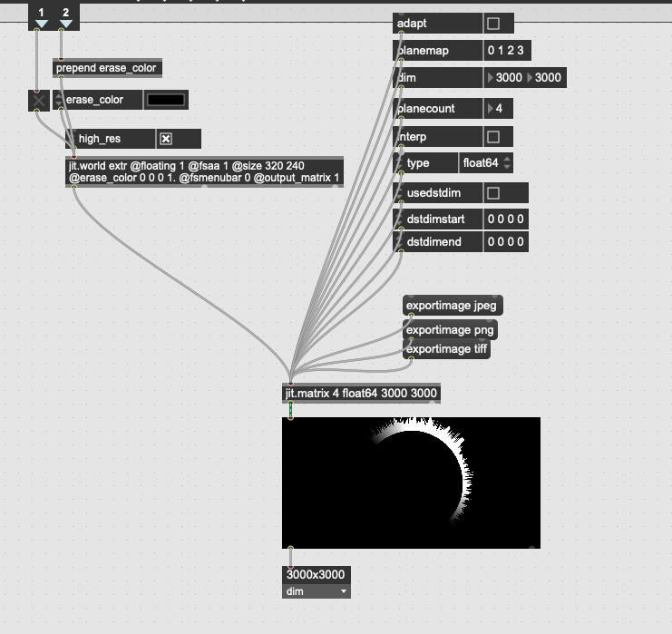Click the adapt attribute label

pyautogui.click(x=412, y=24)
